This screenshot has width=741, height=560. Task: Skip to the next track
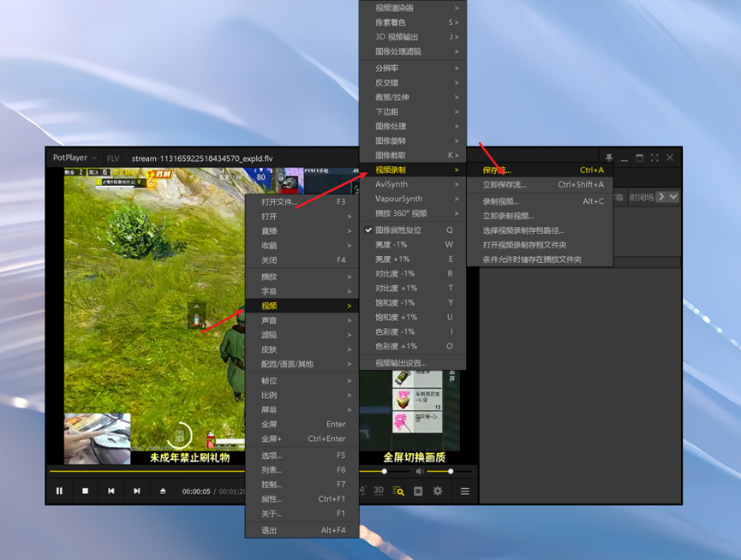pos(136,491)
